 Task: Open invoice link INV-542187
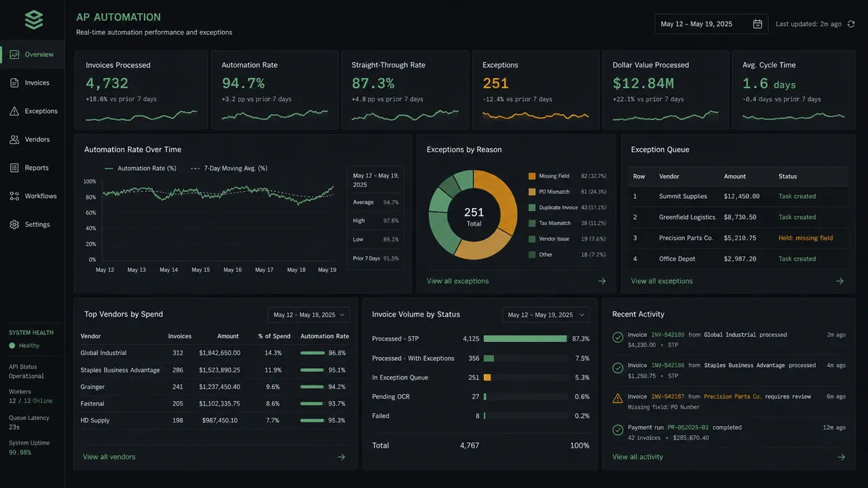(x=668, y=396)
